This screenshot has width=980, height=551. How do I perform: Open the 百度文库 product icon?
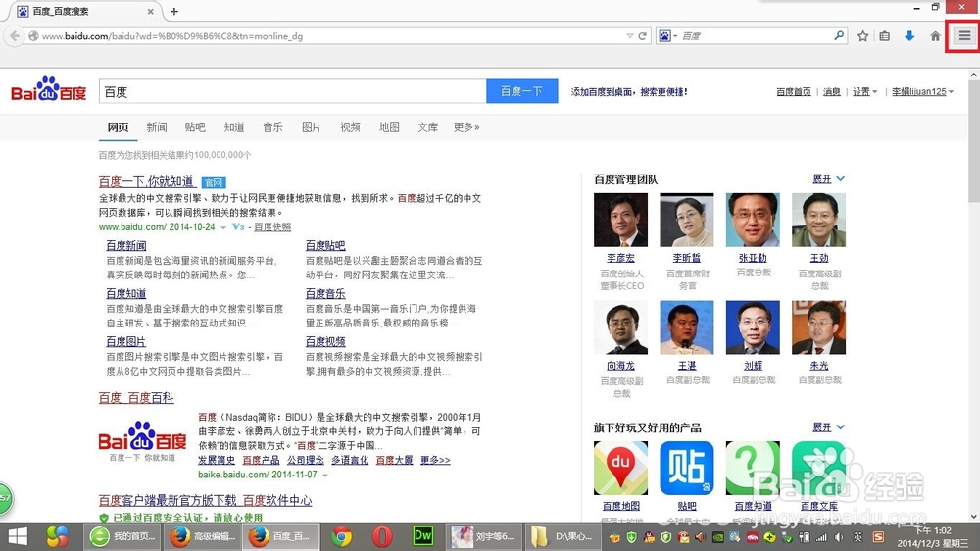(x=818, y=469)
